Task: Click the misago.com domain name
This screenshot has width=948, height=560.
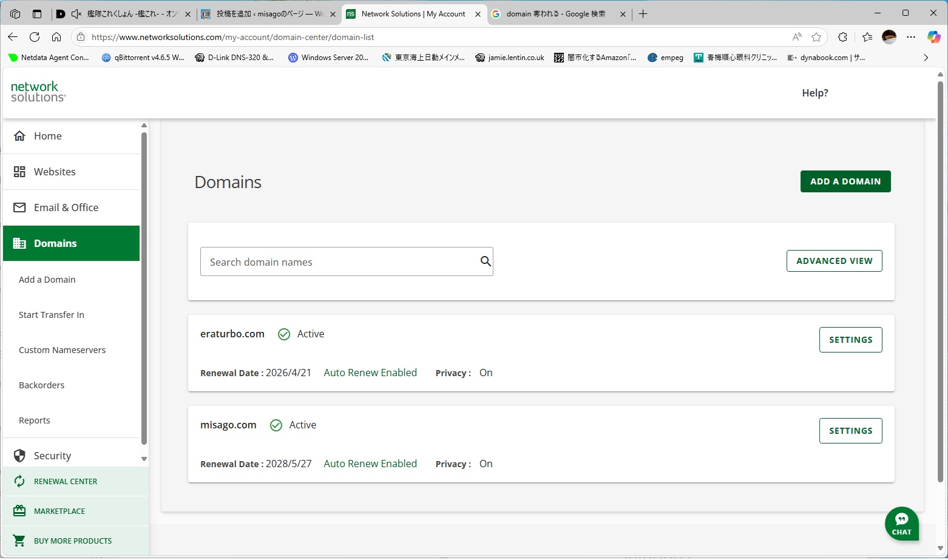Action: (228, 425)
